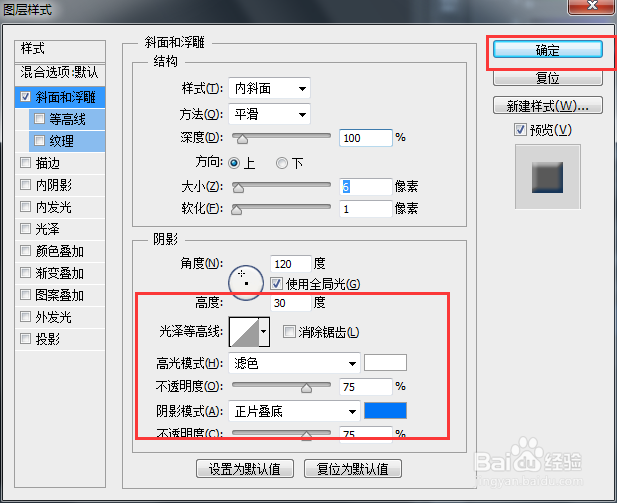Toggle the 使用全局光(G) checkbox

pos(276,283)
